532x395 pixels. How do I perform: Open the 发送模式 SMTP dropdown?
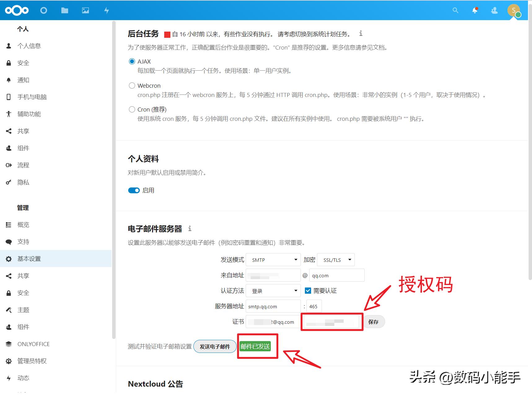273,260
